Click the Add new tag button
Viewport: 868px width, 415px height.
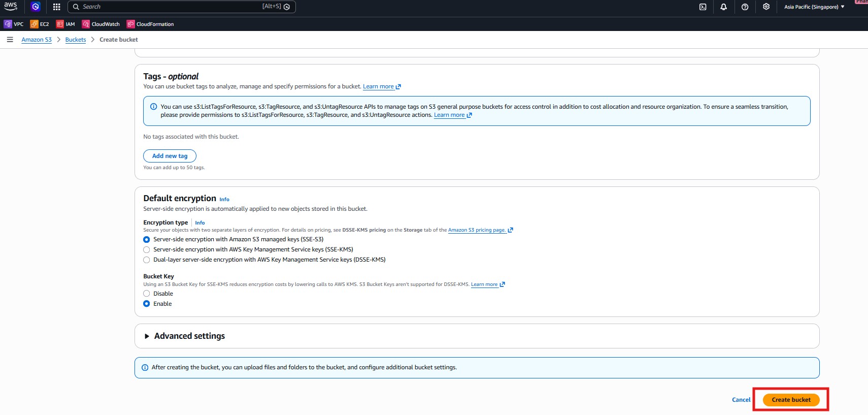coord(170,156)
